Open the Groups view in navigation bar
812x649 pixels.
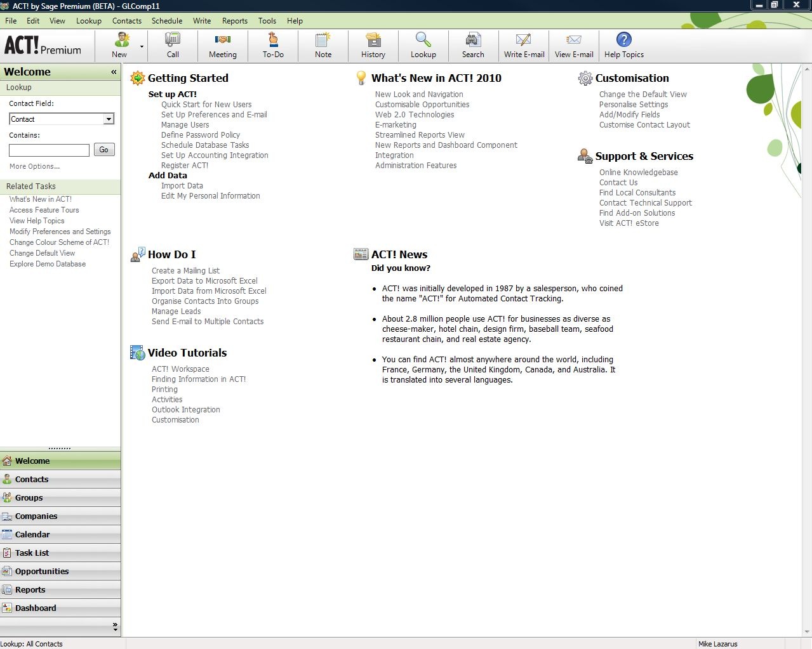coord(60,498)
